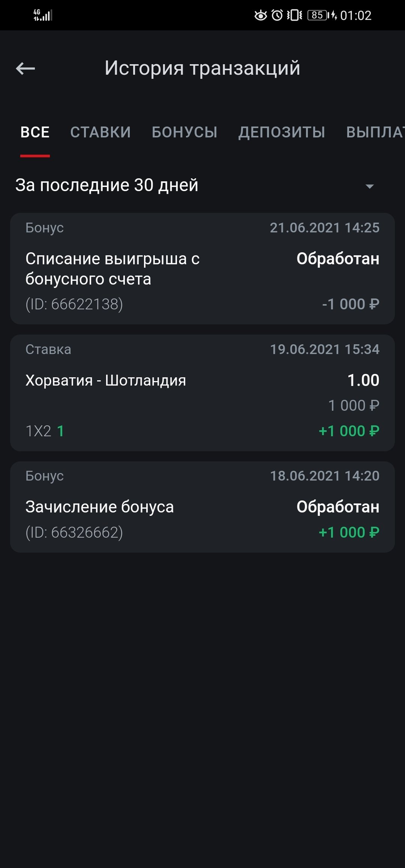Tap the История транзакций page title
405x868 pixels.
(202, 68)
